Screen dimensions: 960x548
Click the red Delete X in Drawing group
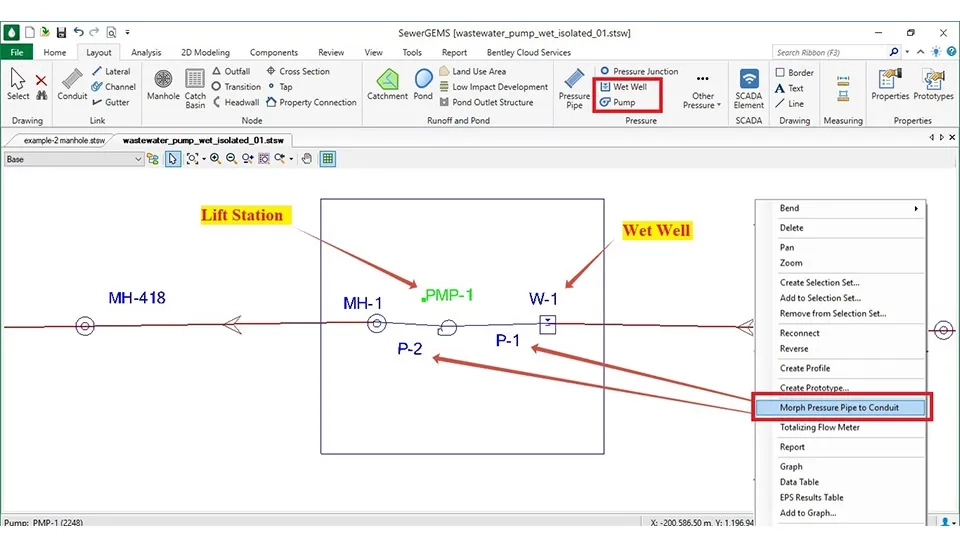tap(41, 80)
